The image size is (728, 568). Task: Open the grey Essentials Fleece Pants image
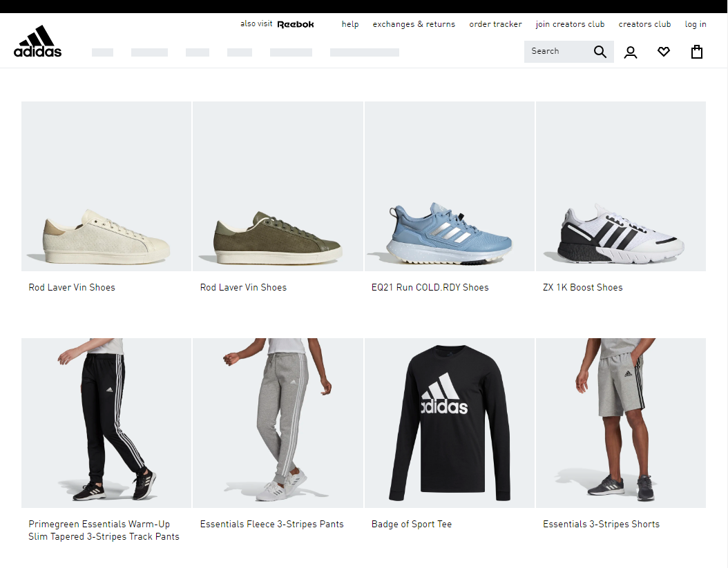point(278,423)
